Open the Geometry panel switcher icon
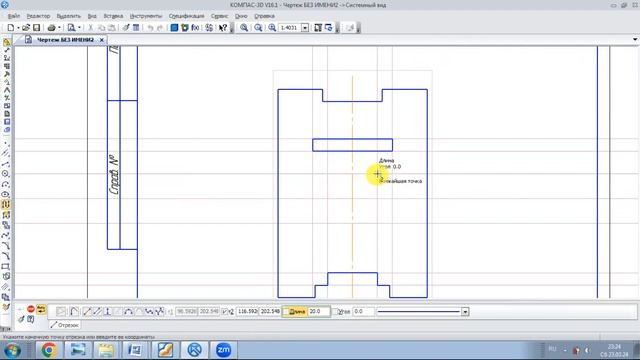This screenshot has width=640, height=360. point(6,42)
